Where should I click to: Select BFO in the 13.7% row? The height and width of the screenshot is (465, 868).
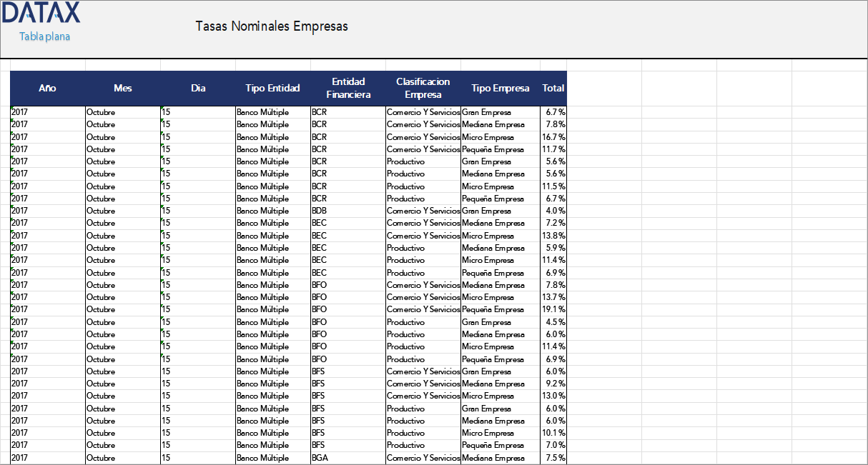pos(348,297)
